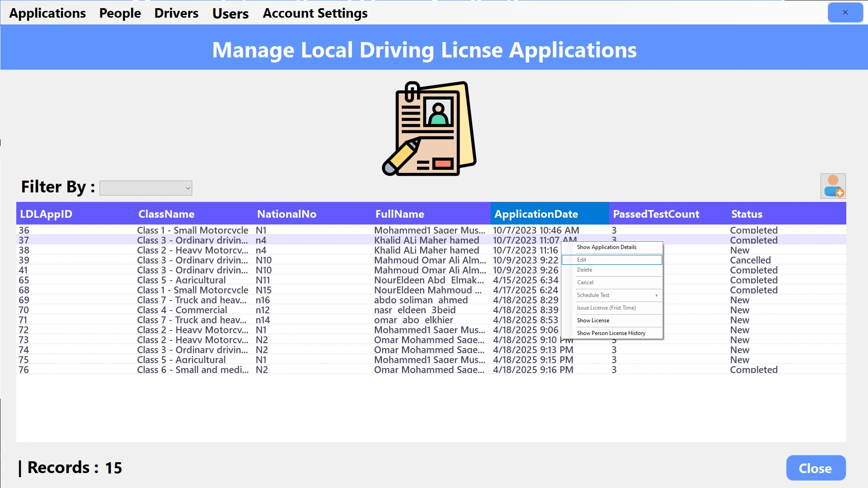This screenshot has height=488, width=868.
Task: Open the People menu
Action: pyautogui.click(x=120, y=13)
